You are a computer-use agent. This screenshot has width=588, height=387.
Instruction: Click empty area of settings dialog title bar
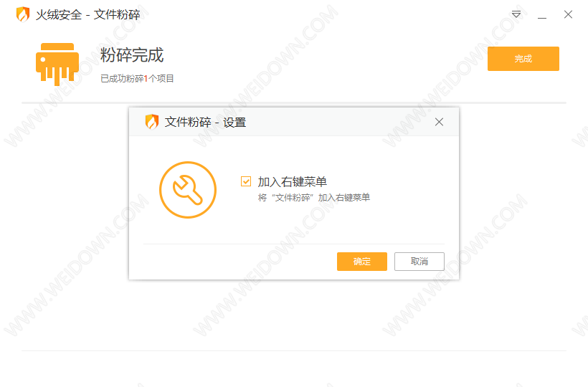point(338,122)
